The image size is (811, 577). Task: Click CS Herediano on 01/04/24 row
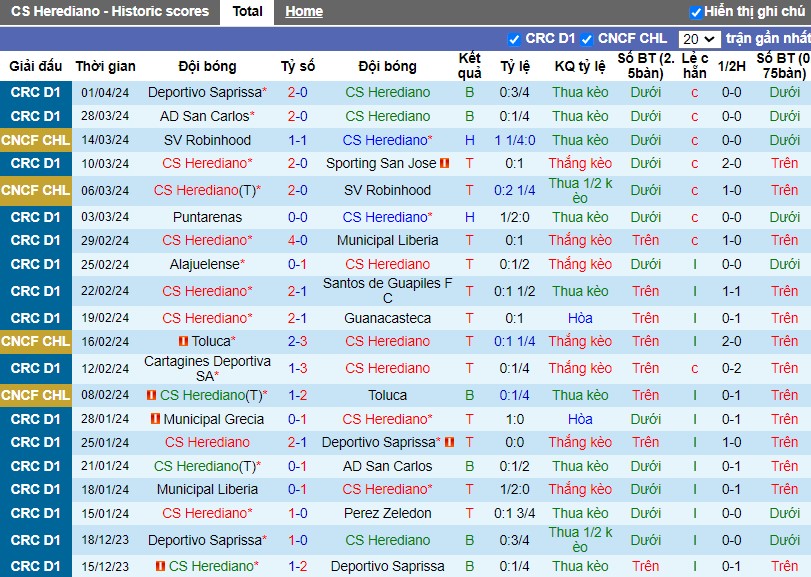(x=387, y=93)
